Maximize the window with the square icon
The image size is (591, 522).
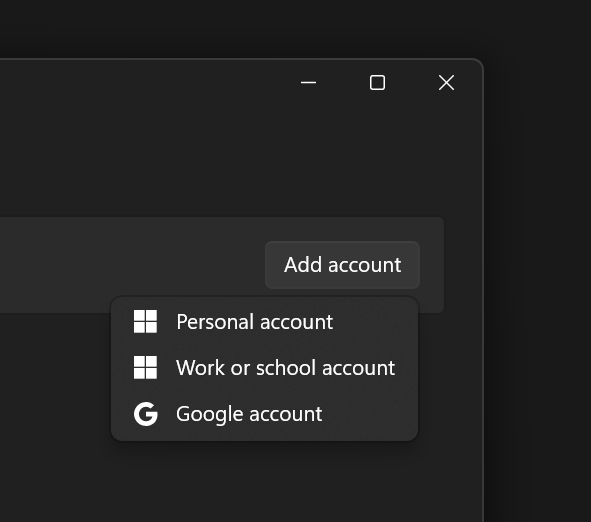[x=377, y=83]
